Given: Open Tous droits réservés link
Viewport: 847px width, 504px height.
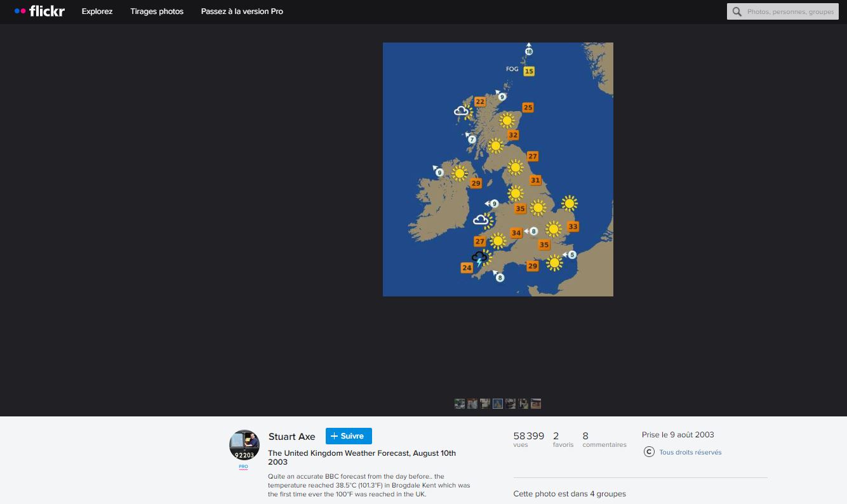Looking at the screenshot, I should [x=690, y=453].
